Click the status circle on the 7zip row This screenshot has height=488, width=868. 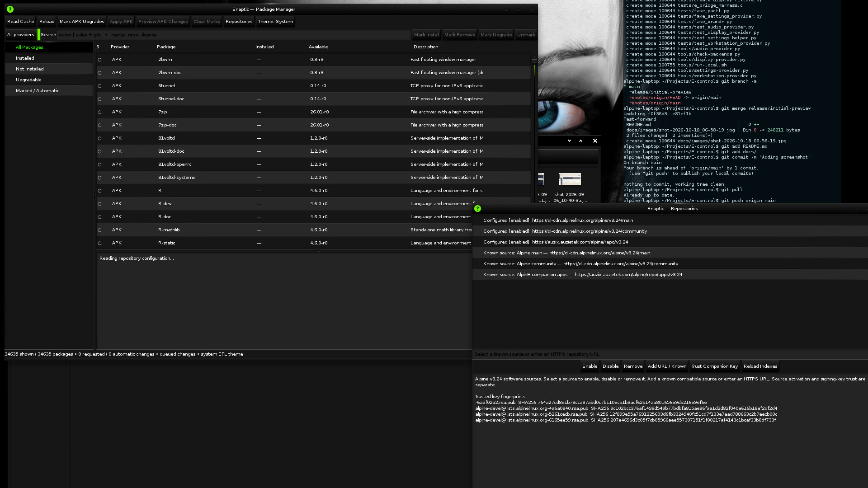(x=99, y=112)
